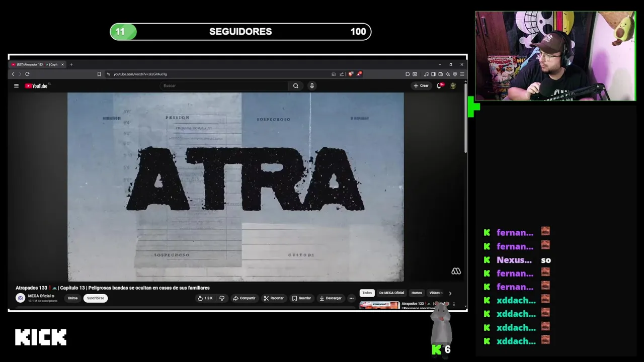The width and height of the screenshot is (644, 362).
Task: Open the MEGA Oficial channel avatar
Action: pyautogui.click(x=21, y=298)
